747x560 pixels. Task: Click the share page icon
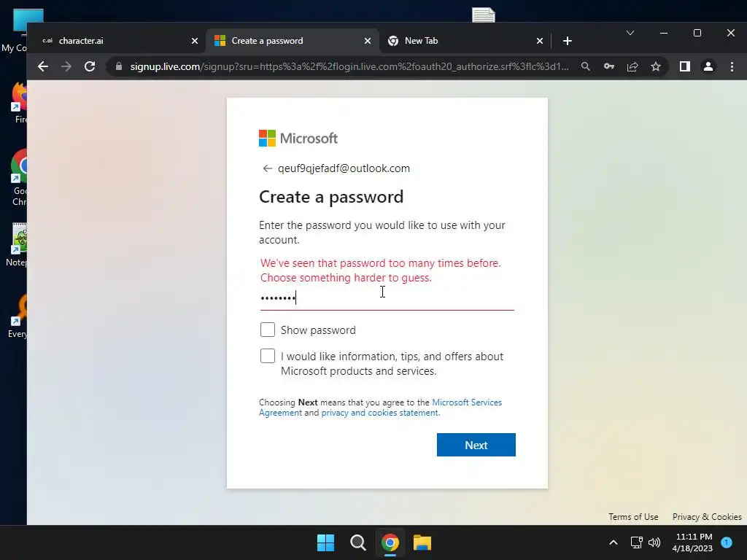click(632, 66)
